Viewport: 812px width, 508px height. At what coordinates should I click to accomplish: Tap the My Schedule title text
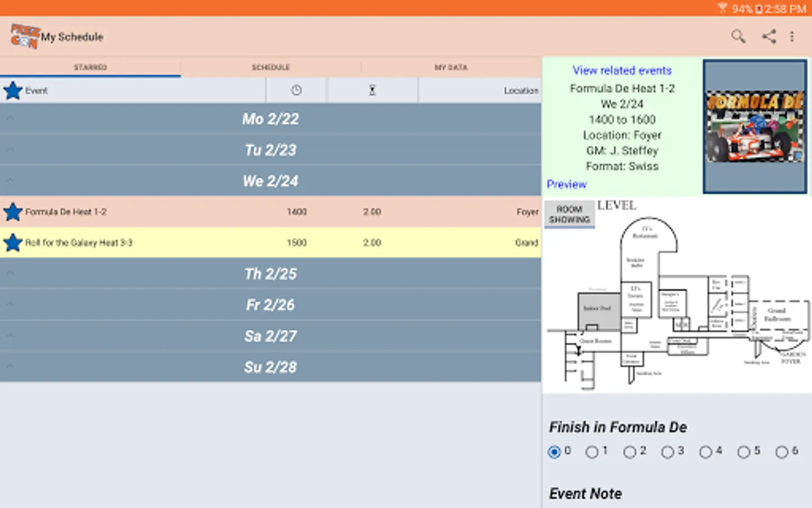[72, 37]
